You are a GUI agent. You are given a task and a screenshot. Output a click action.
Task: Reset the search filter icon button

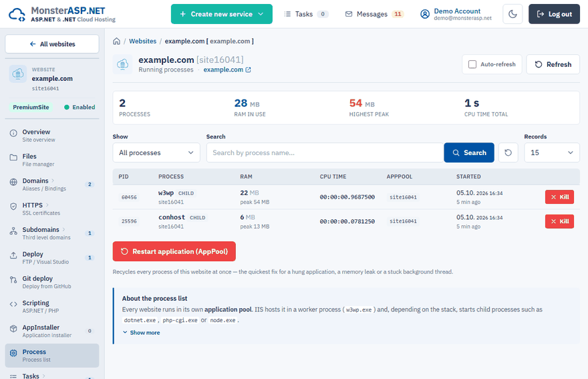[x=508, y=152]
